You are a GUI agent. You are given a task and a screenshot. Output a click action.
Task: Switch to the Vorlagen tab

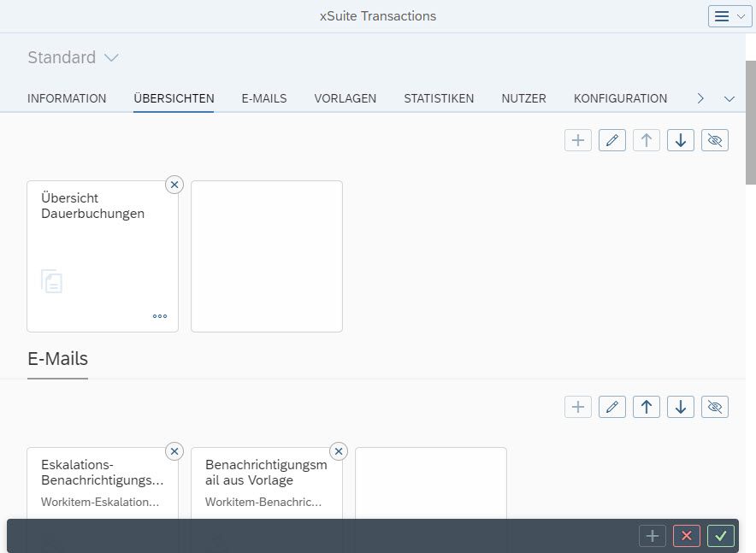point(345,98)
